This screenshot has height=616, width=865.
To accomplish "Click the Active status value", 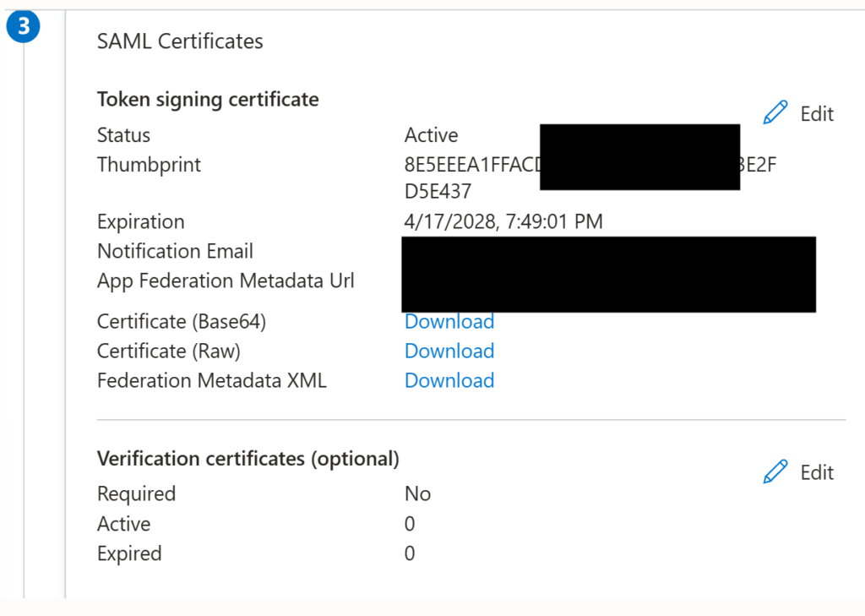I will point(431,135).
